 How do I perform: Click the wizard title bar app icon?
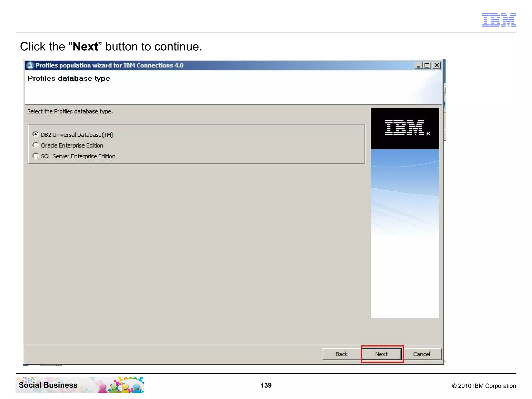coord(30,65)
